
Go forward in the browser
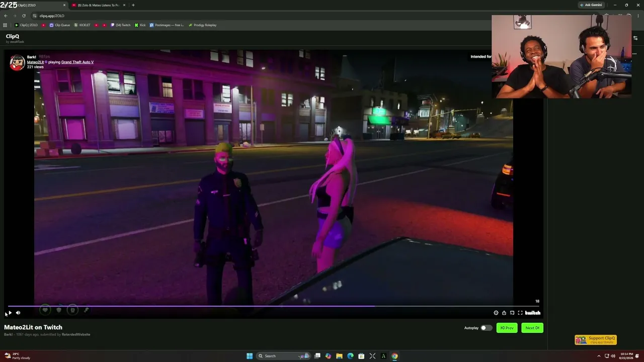[x=15, y=16]
